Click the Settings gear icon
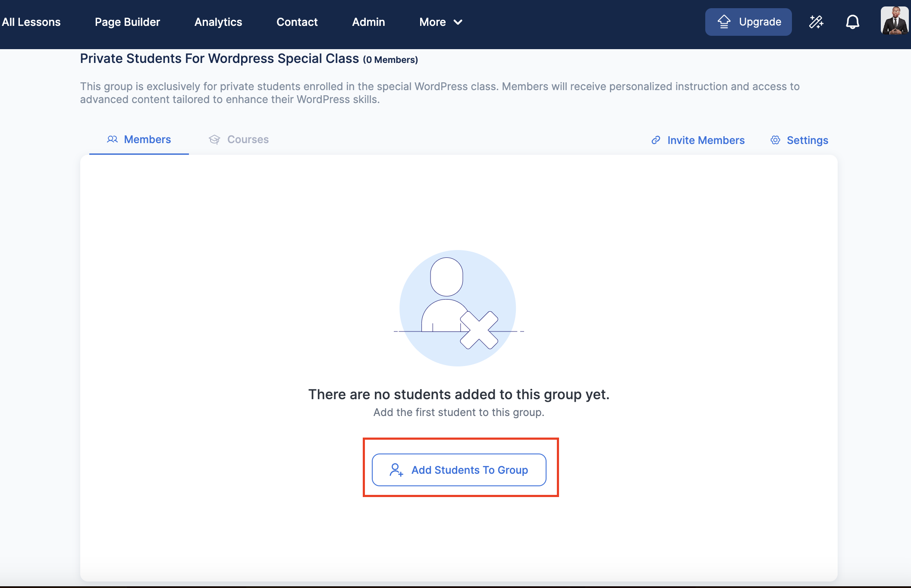Image resolution: width=911 pixels, height=588 pixels. [x=775, y=140]
